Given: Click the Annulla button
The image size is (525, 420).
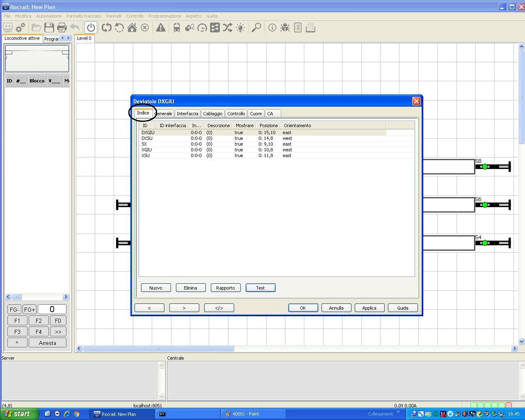Looking at the screenshot, I should tap(336, 308).
